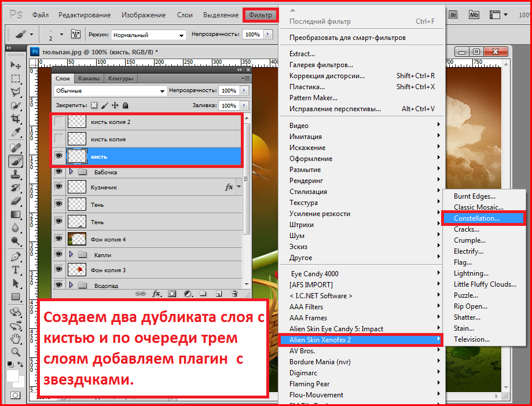Toggle the brush panel icon in options bar
This screenshot has height=406, width=532.
pyautogui.click(x=75, y=34)
